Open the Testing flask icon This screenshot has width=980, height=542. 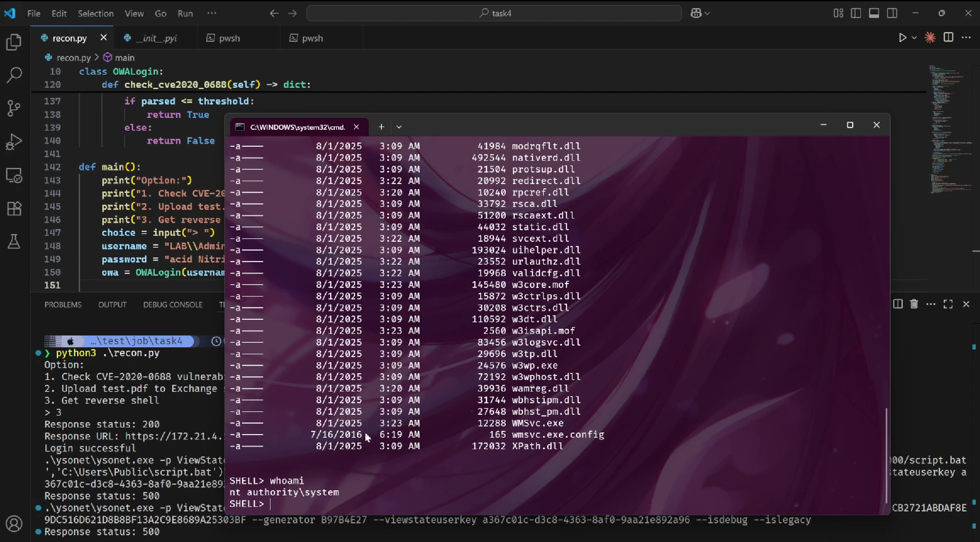[x=14, y=242]
